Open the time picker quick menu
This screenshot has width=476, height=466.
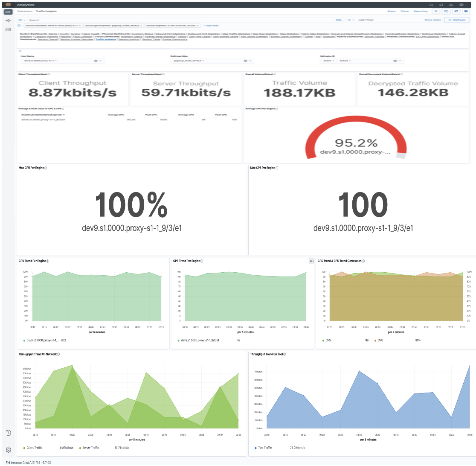pyautogui.click(x=351, y=20)
